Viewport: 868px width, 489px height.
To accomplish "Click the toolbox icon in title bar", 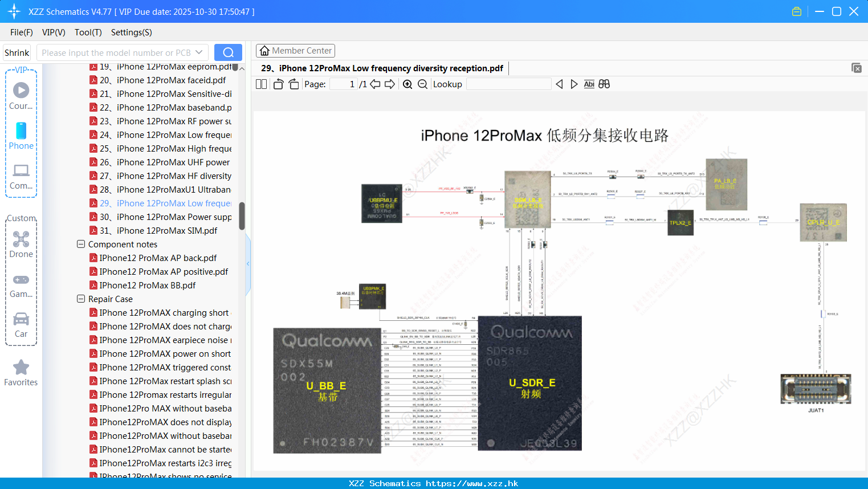I will [x=797, y=11].
